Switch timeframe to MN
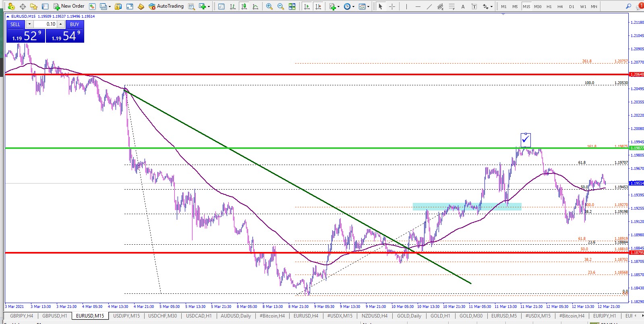644x324 pixels. pyautogui.click(x=594, y=6)
